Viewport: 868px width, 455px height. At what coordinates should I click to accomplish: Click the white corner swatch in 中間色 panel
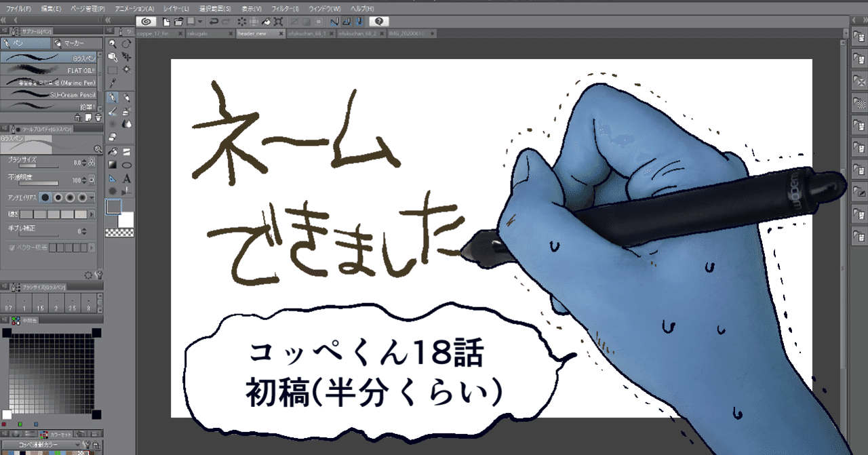point(7,414)
